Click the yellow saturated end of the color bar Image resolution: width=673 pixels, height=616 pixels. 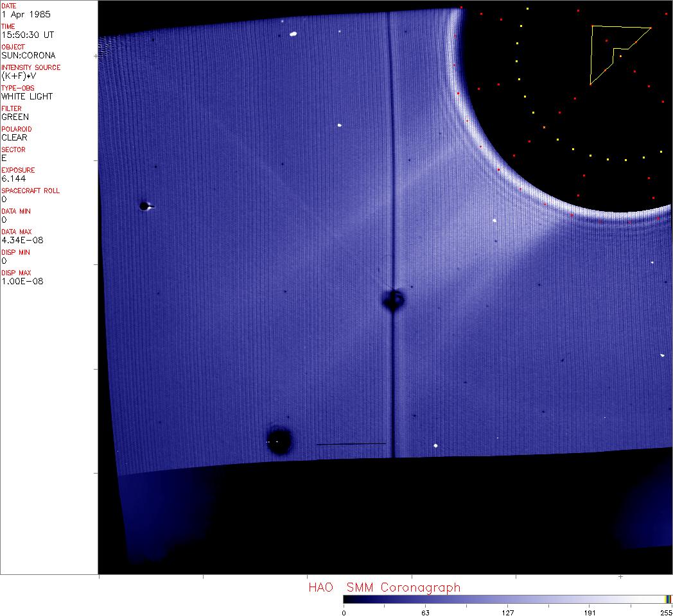pyautogui.click(x=668, y=599)
